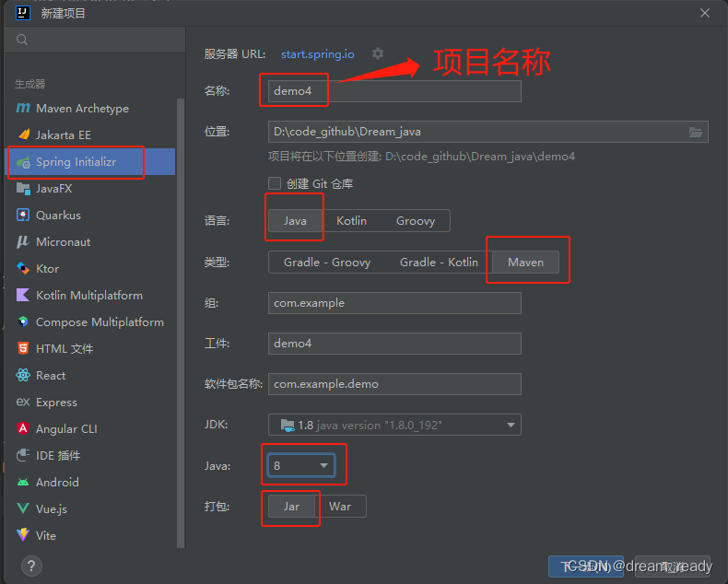Select Spring Initializr generator
Viewport: 728px width, 584px height.
coord(90,162)
